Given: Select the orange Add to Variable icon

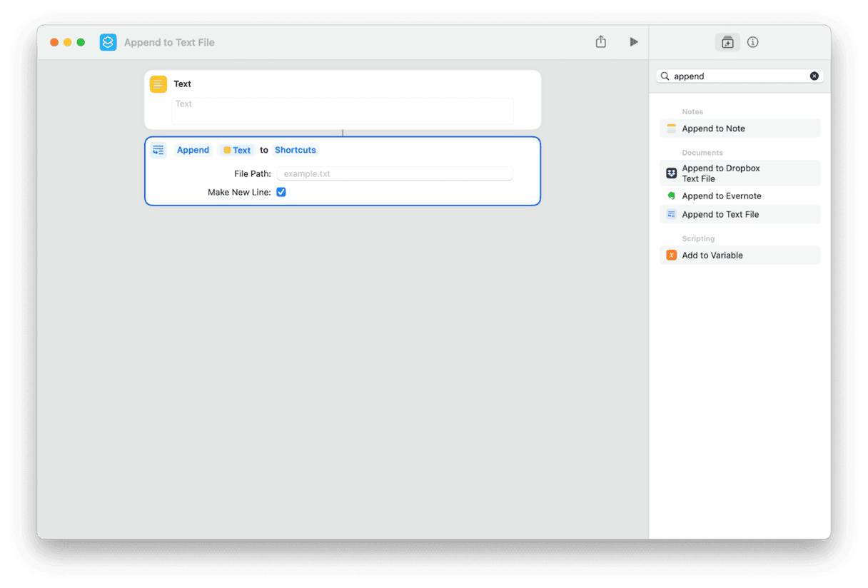Looking at the screenshot, I should point(670,255).
